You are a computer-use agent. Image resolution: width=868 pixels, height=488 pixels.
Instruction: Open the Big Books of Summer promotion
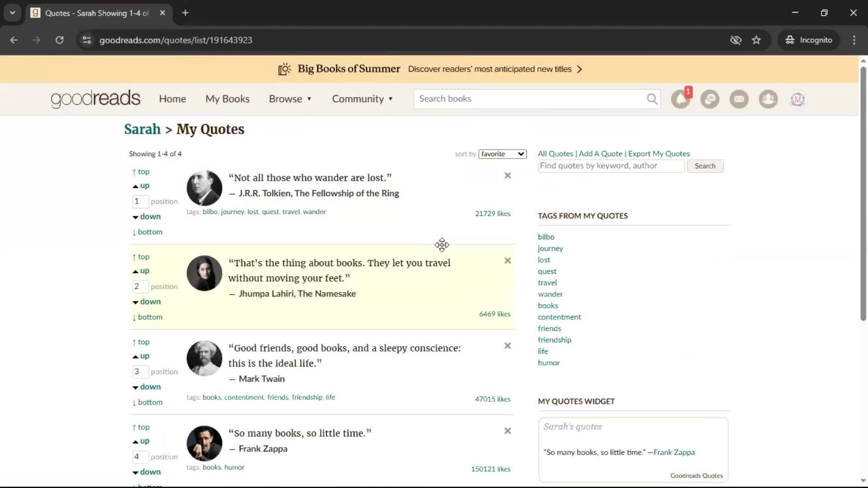pos(429,69)
